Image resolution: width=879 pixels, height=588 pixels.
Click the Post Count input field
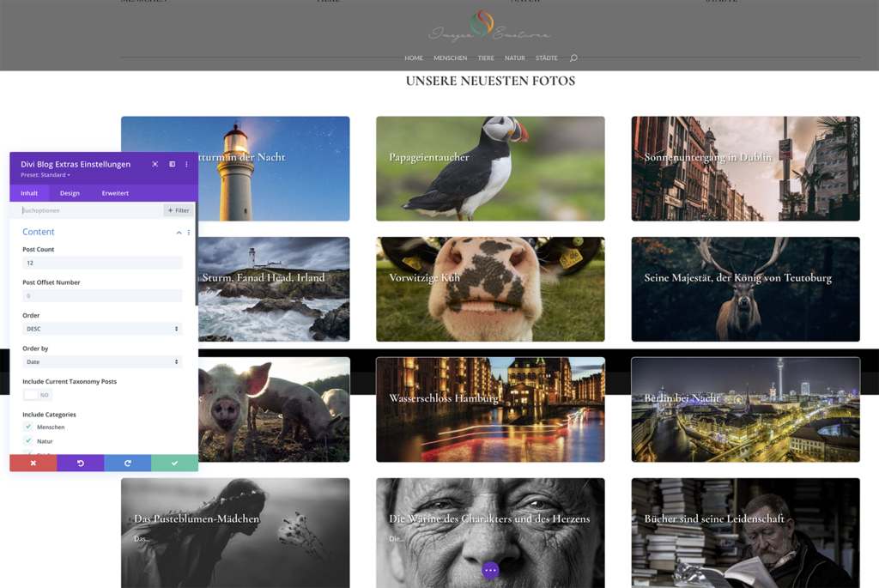coord(103,263)
